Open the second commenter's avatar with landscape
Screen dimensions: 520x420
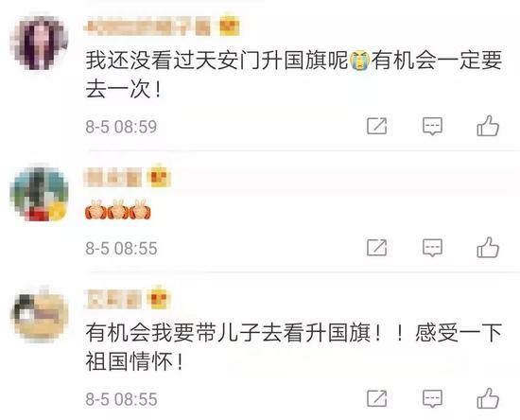[x=40, y=193]
